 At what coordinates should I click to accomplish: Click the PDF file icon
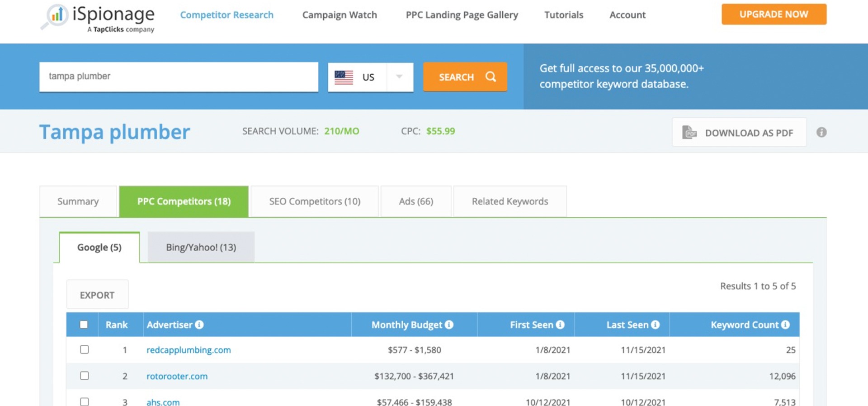coord(689,132)
